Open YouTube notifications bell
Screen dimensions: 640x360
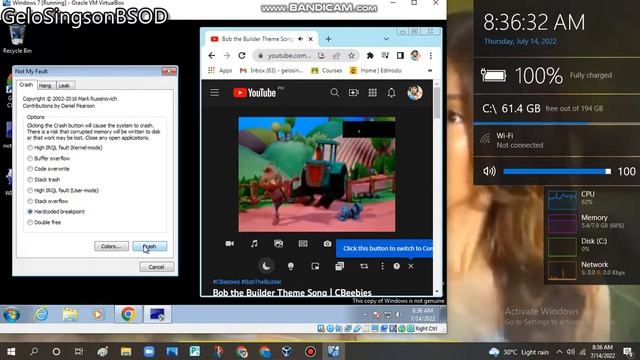tap(391, 93)
